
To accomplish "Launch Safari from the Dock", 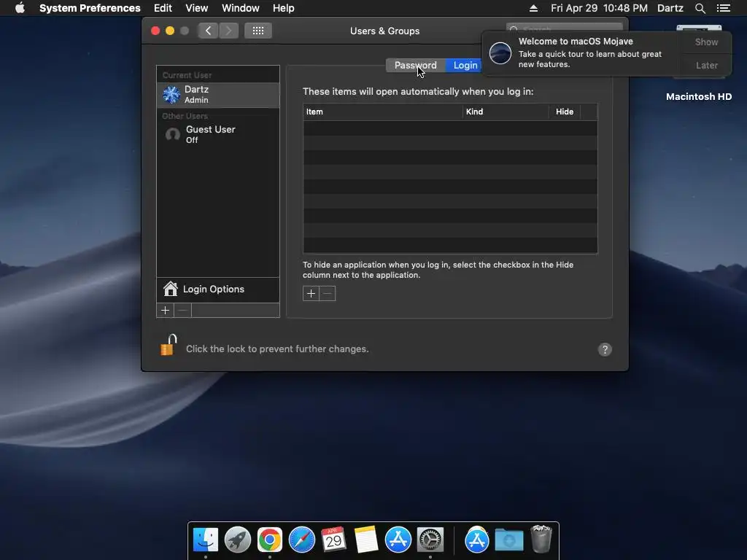I will pos(301,540).
